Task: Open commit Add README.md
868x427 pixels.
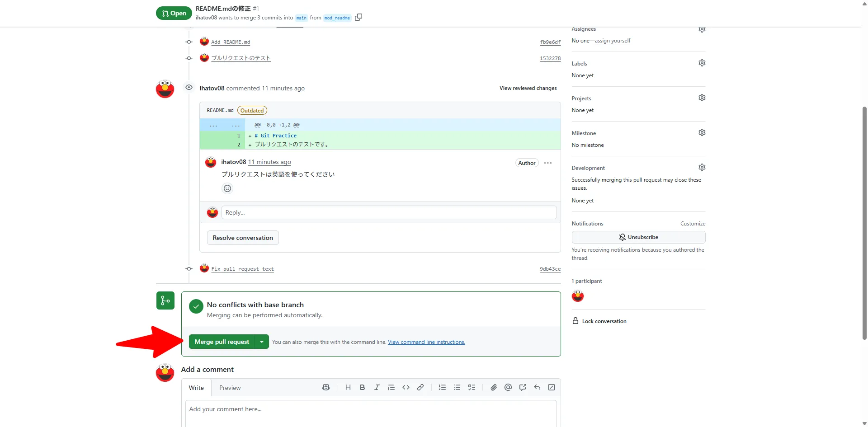Action: tap(231, 42)
